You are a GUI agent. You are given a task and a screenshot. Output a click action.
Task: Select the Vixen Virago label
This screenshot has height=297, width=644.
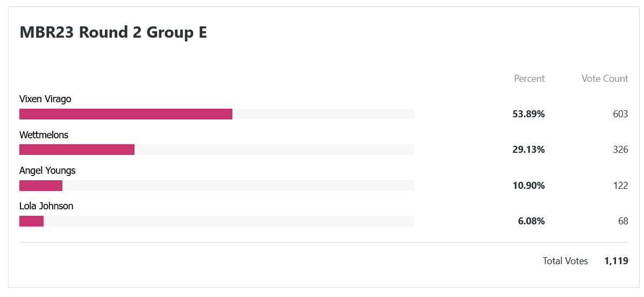pos(45,99)
